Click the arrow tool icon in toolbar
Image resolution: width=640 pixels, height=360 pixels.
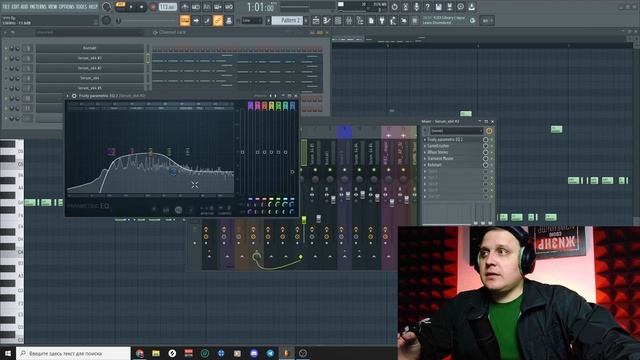(x=196, y=20)
